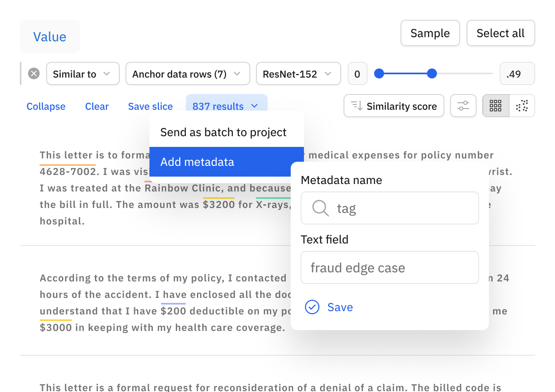Click the Sample button
555x392 pixels.
[x=430, y=33]
